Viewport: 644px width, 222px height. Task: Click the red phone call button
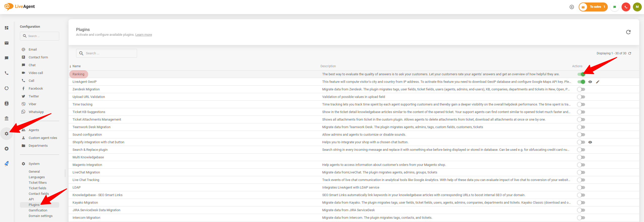point(626,7)
